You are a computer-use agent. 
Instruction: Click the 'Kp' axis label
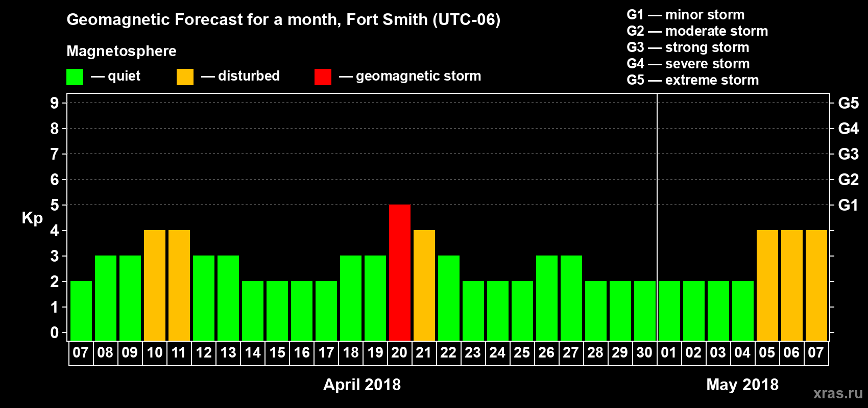coord(32,218)
